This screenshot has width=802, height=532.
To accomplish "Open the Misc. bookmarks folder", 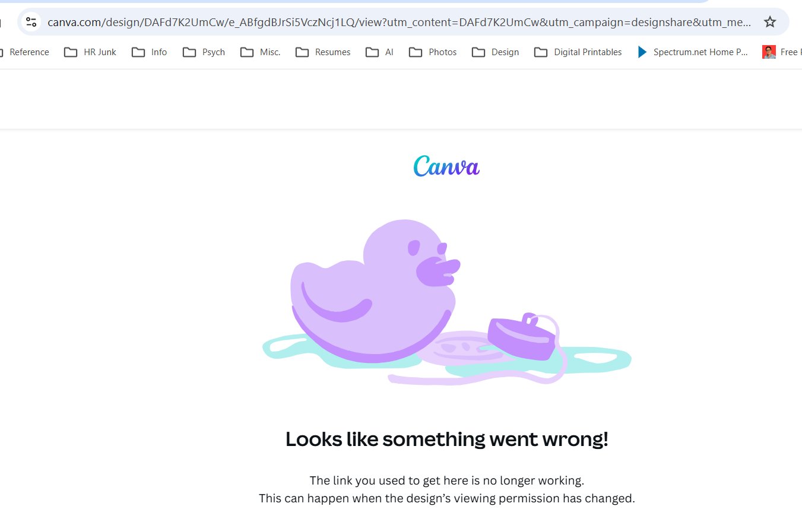I will (x=261, y=52).
